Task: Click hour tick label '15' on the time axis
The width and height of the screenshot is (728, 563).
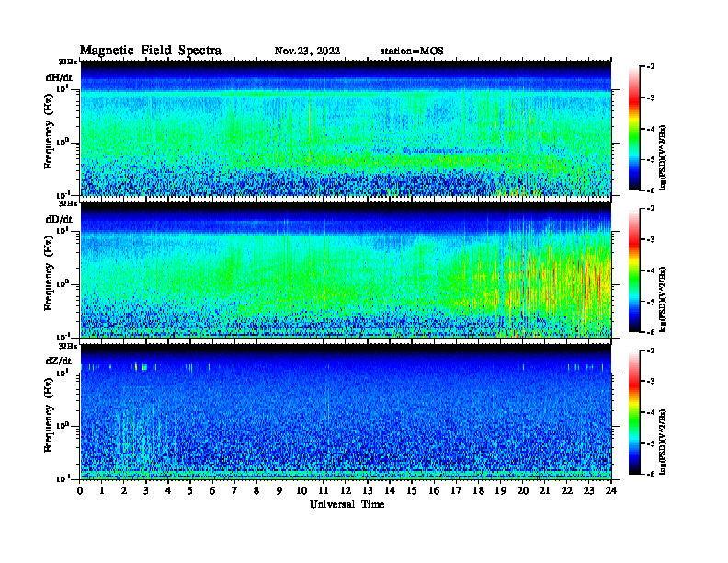Action: point(412,491)
